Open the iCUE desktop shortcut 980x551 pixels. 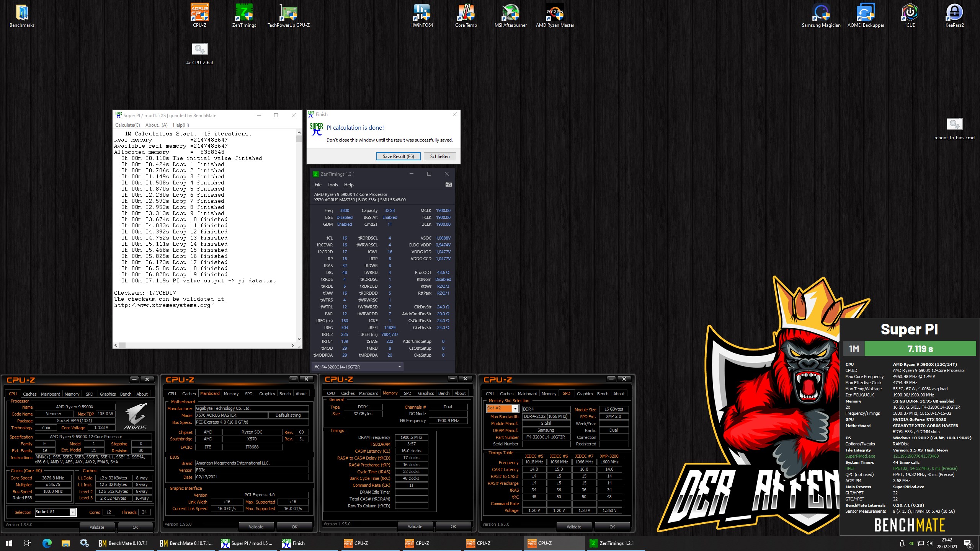pyautogui.click(x=910, y=16)
